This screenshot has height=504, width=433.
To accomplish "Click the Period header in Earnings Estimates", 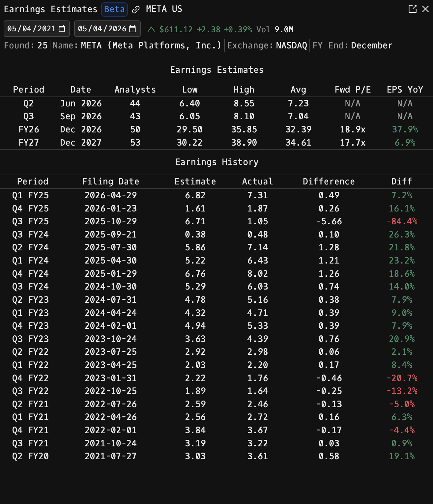I will [x=29, y=90].
